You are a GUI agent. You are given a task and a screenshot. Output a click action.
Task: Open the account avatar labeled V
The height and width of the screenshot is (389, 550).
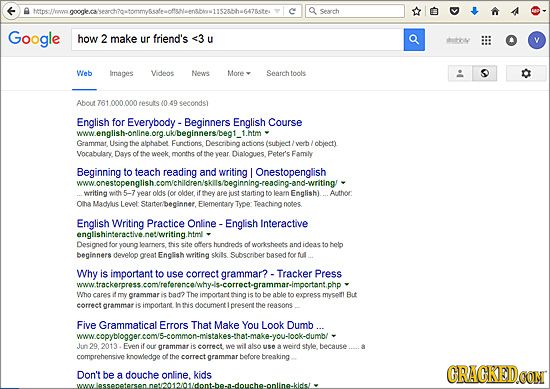pos(537,40)
